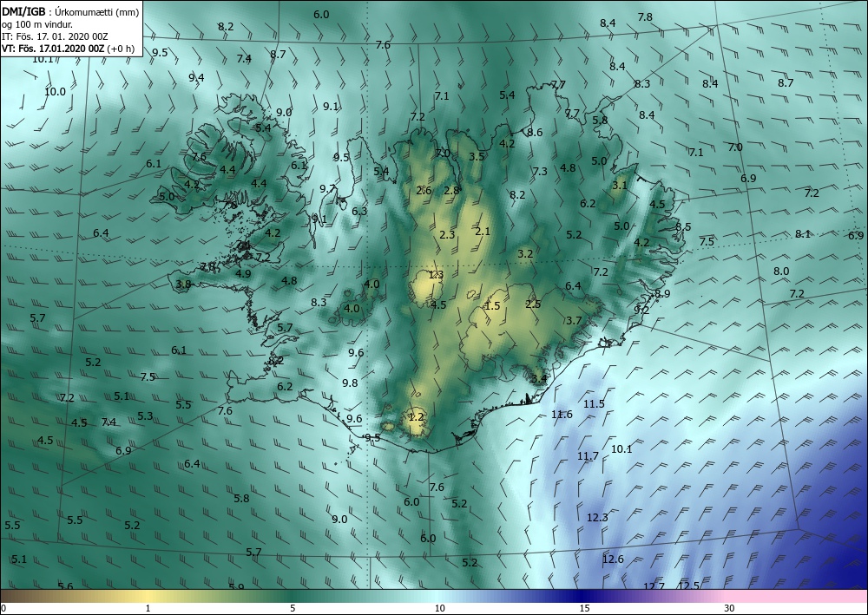
Task: Click the 8.1 value label
Action: 803,234
